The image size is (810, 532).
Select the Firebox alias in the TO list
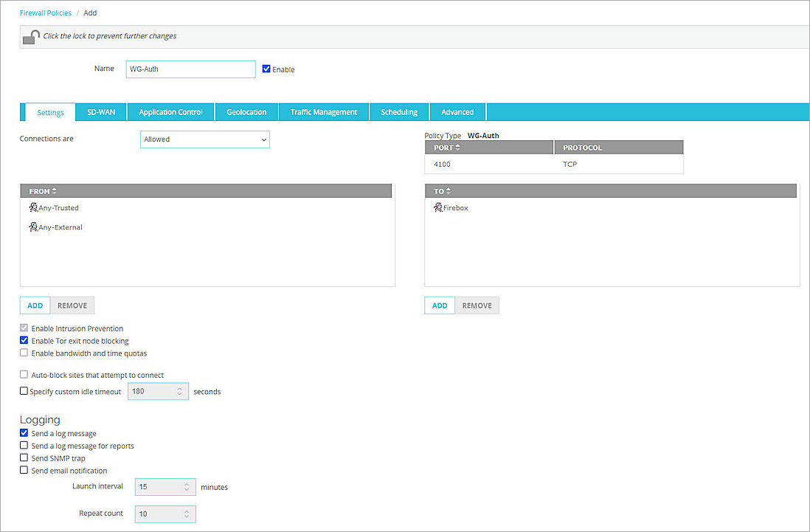pos(454,207)
